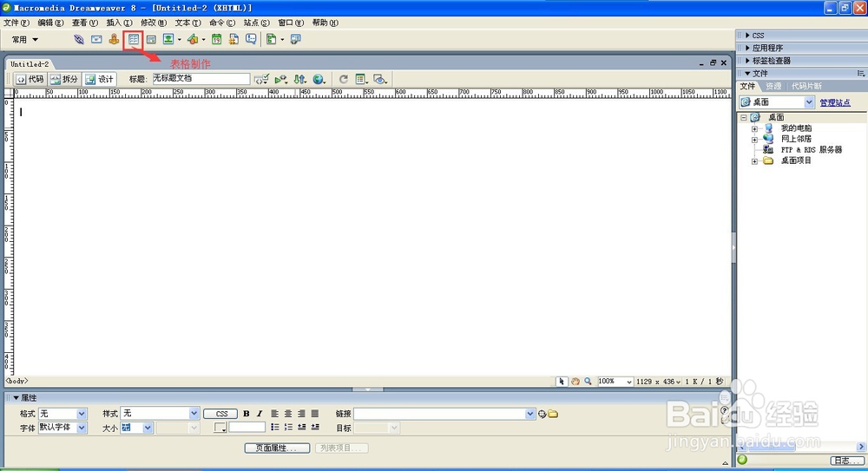Activate the Zoom magnifier tool

click(588, 382)
